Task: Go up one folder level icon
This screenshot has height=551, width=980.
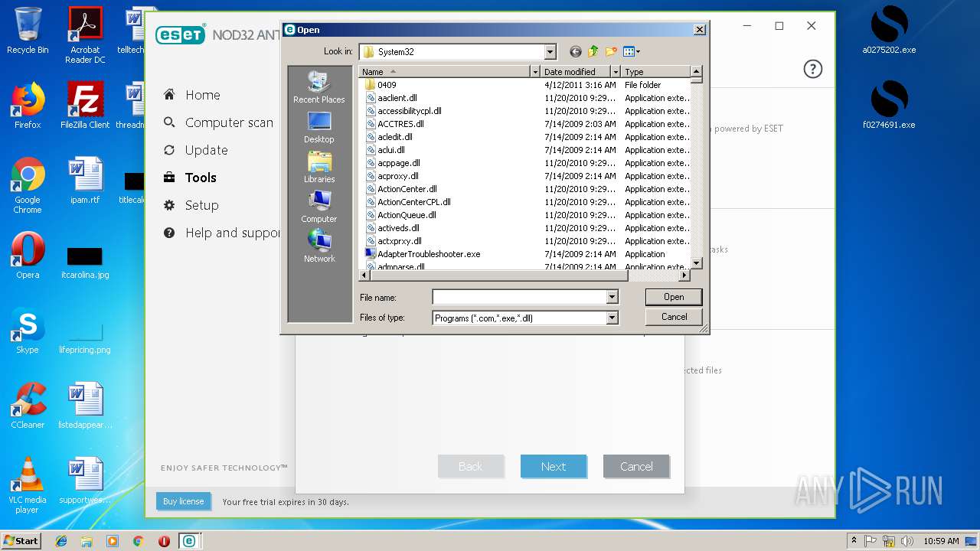Action: (x=593, y=52)
